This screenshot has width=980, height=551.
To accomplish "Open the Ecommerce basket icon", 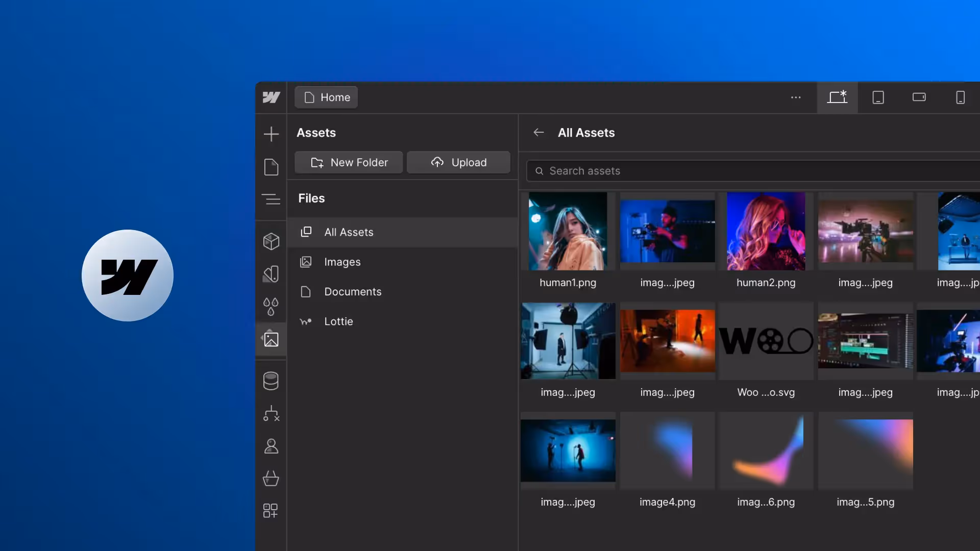I will click(x=271, y=478).
